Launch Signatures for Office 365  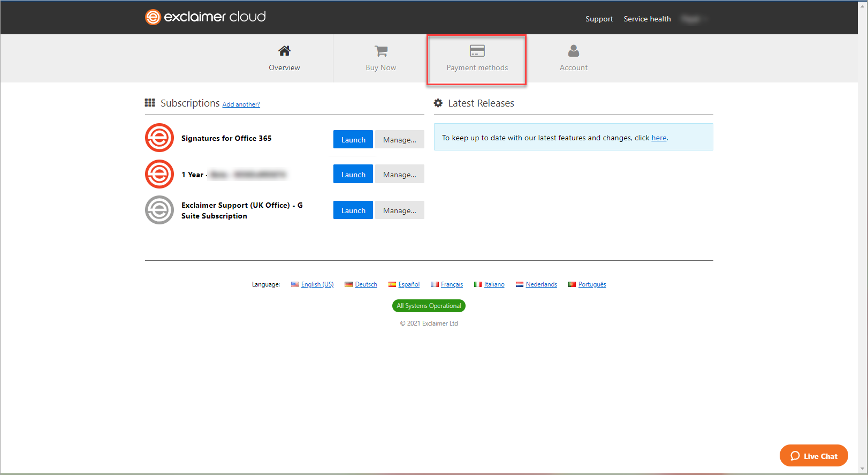point(353,140)
